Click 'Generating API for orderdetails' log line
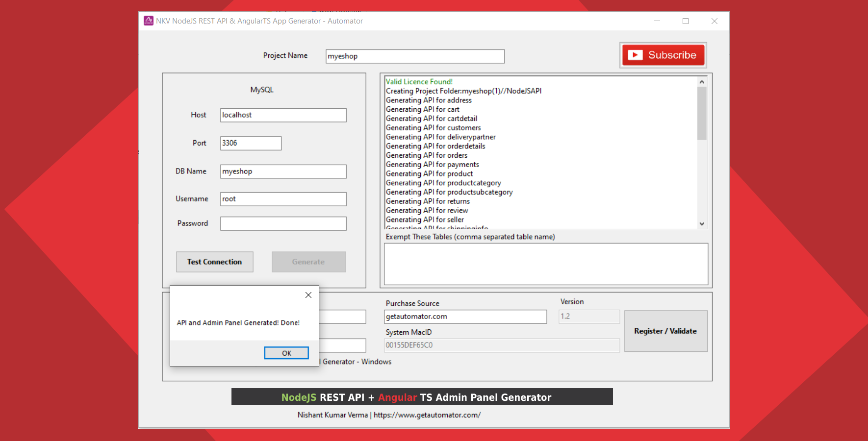This screenshot has width=868, height=441. [x=435, y=147]
